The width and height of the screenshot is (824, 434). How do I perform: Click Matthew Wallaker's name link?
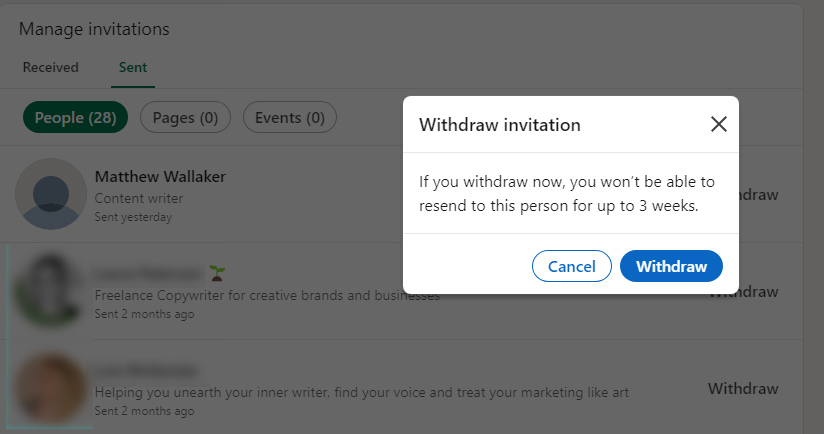click(x=160, y=177)
